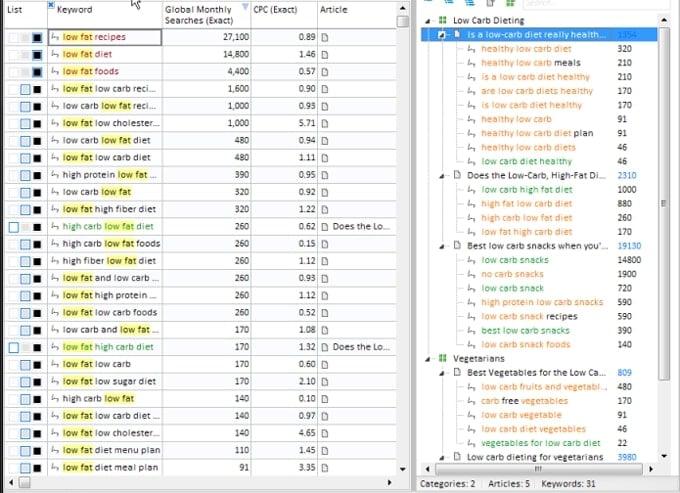
Task: Tick the list checkbox for 'low fat high fiber diet'
Action: 25,210
